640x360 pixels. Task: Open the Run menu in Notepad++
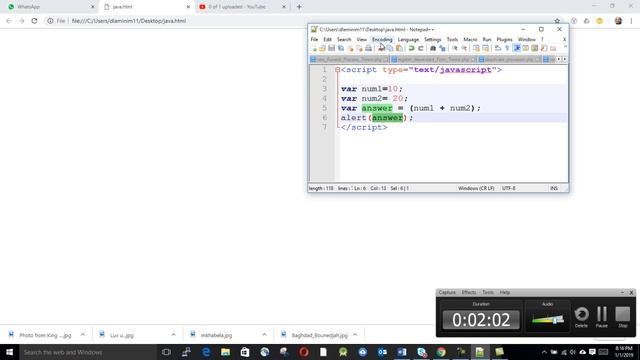pyautogui.click(x=487, y=39)
